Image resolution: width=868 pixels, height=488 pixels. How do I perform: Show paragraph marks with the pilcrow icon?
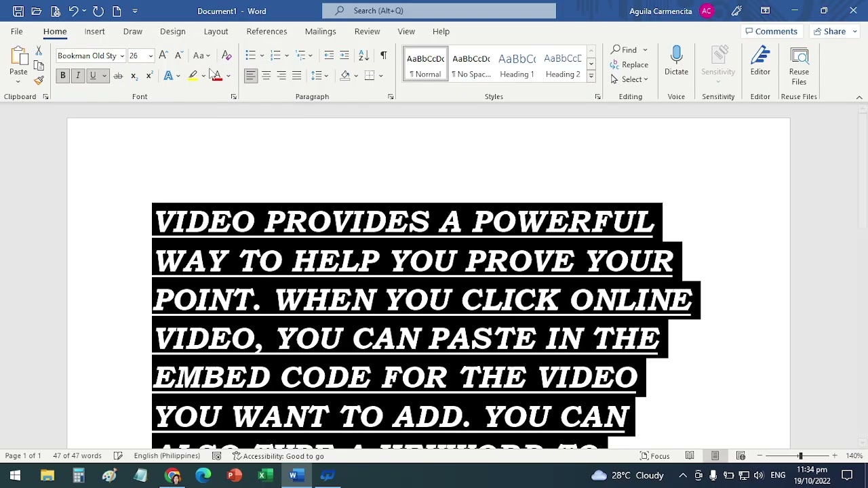[383, 56]
